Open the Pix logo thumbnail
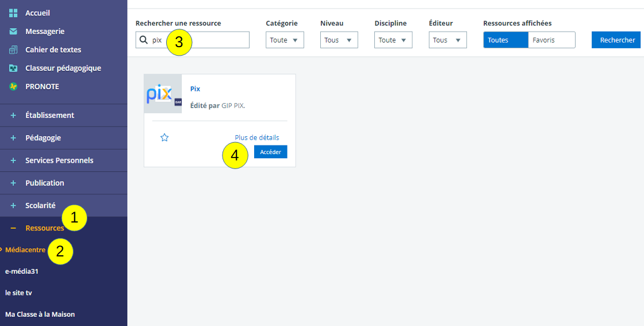Screen dimensions: 644x326 coord(163,94)
